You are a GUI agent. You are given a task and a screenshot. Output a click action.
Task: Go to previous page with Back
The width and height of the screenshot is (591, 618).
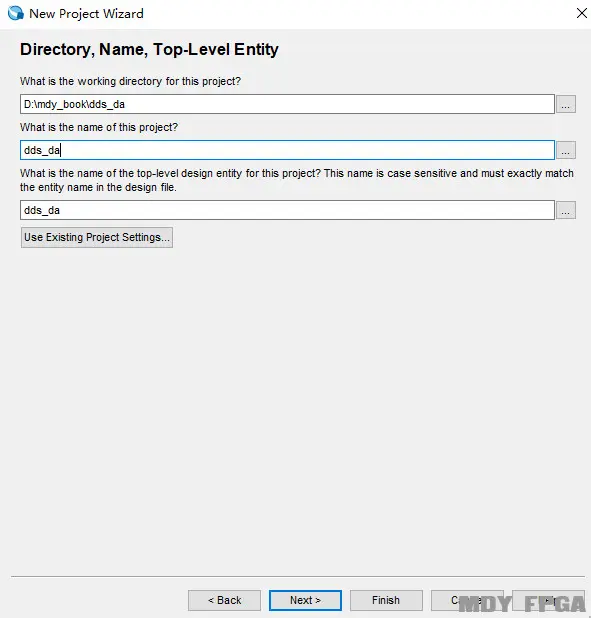point(224,600)
